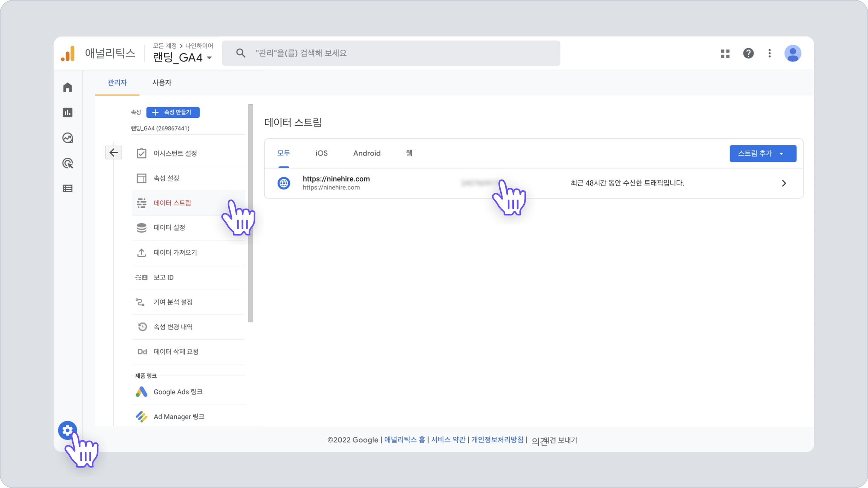Switch to the 사용자 tab
This screenshot has height=488, width=868.
162,82
